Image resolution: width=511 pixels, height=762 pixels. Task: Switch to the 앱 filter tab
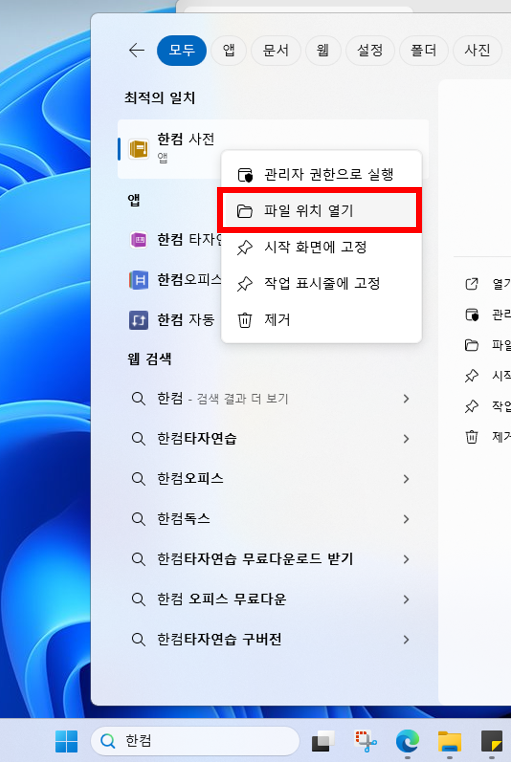229,50
